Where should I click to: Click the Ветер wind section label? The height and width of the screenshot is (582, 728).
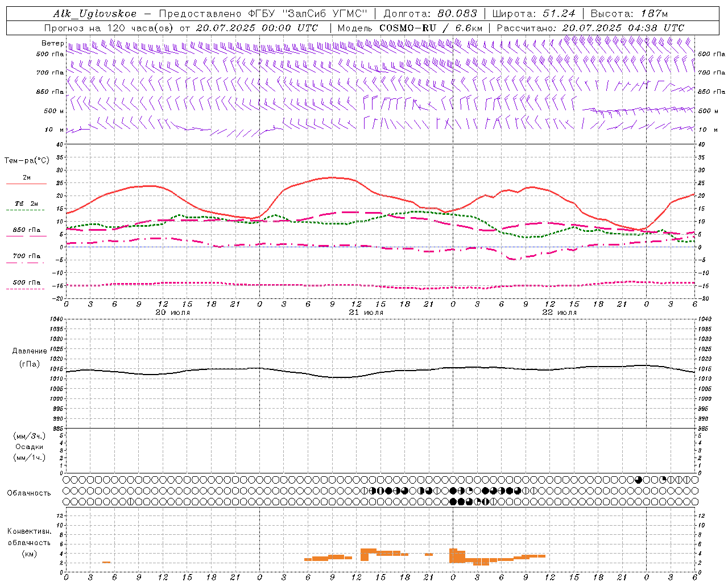[x=52, y=43]
